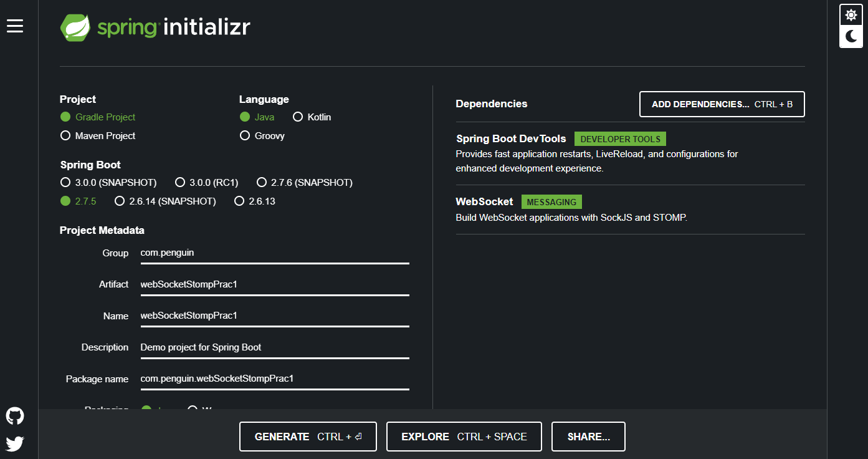Edit the Group field com.penguin
Image resolution: width=868 pixels, height=459 pixels.
pyautogui.click(x=275, y=253)
